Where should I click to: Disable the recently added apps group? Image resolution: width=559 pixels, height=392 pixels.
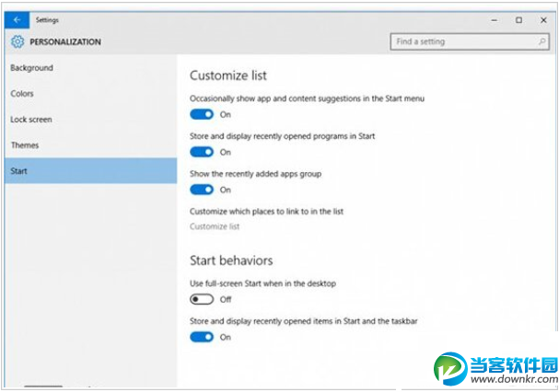point(202,190)
